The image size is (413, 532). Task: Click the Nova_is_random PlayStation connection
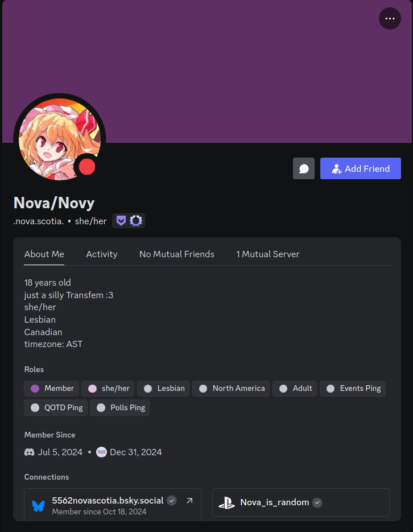(301, 502)
